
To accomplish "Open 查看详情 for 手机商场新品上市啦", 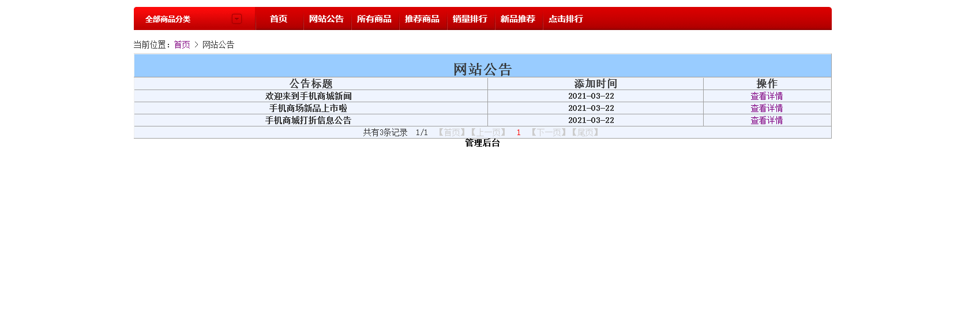I will [x=767, y=109].
